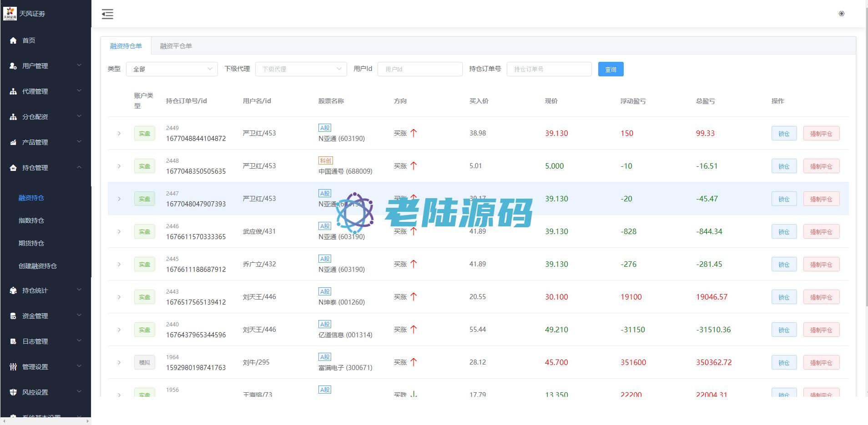Open the 下级代理 dropdown

coord(301,69)
